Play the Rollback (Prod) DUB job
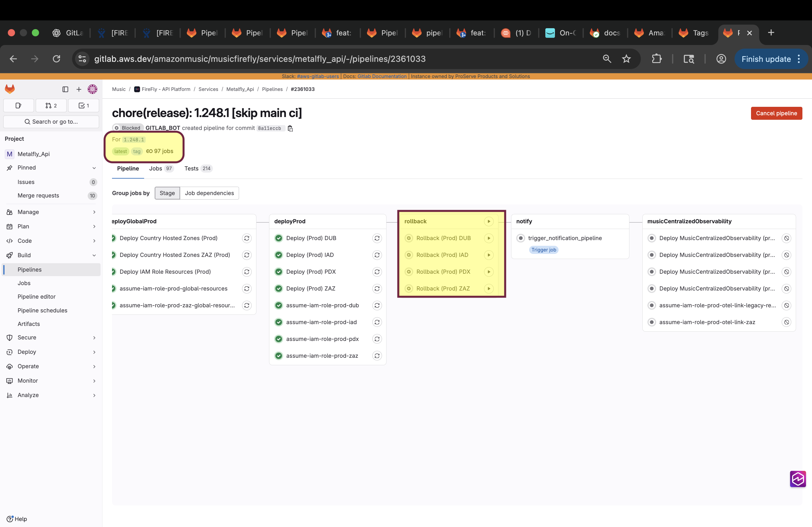Screen dimensions: 812x527 click(x=489, y=238)
